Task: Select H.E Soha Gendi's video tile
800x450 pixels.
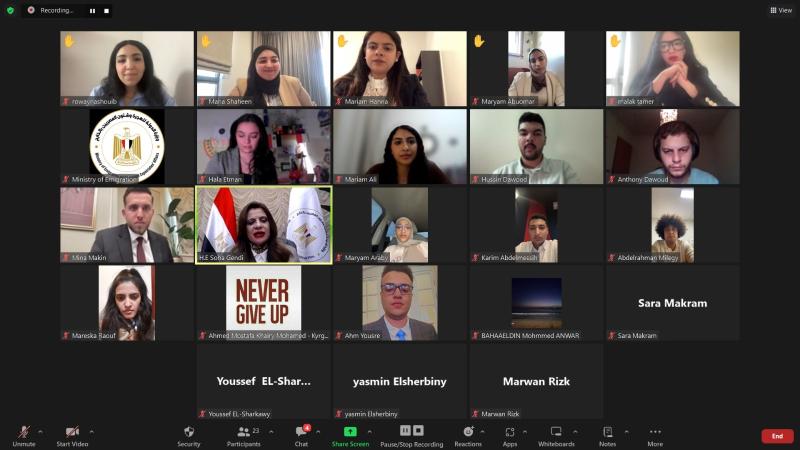Action: click(x=264, y=225)
